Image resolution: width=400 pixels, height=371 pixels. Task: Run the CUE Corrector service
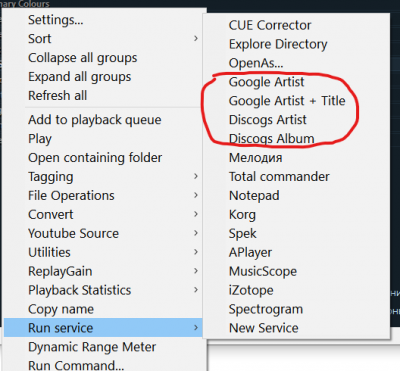296,25
